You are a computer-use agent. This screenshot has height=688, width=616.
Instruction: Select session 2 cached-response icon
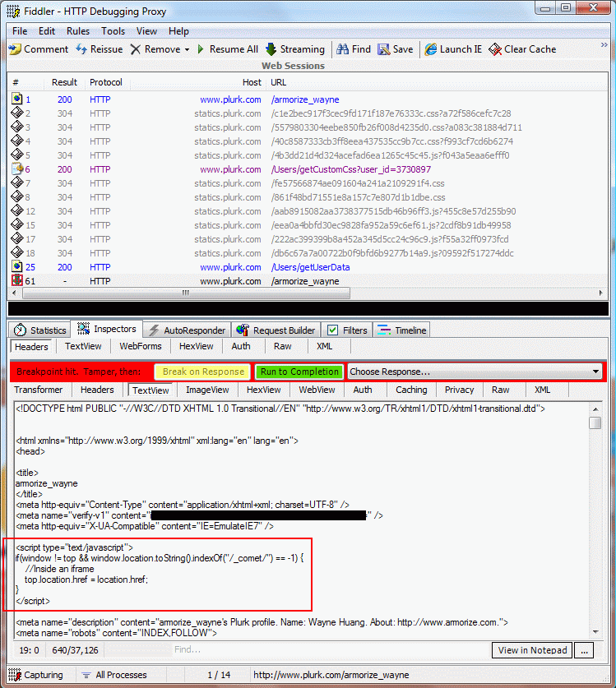pos(16,113)
